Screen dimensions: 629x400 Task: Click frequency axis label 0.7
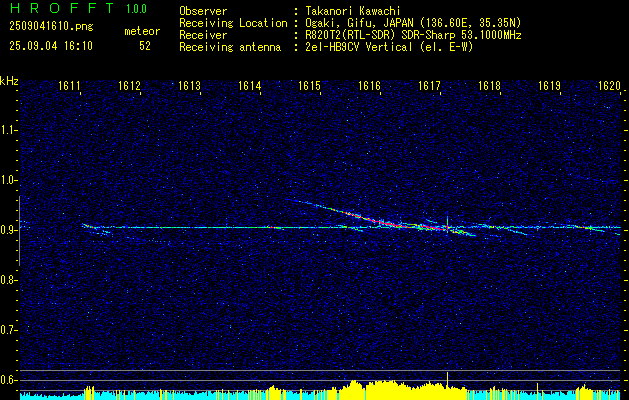coord(8,330)
